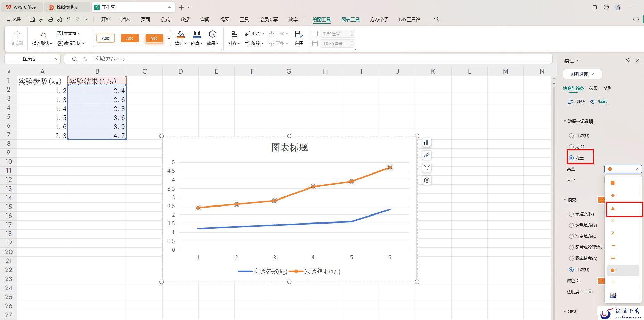Expand the shape style gallery arrow
Image resolution: width=644 pixels, height=320 pixels.
pos(169,38)
